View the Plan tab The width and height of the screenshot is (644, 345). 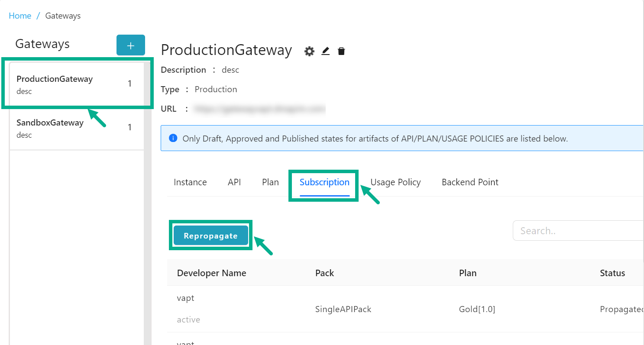270,182
